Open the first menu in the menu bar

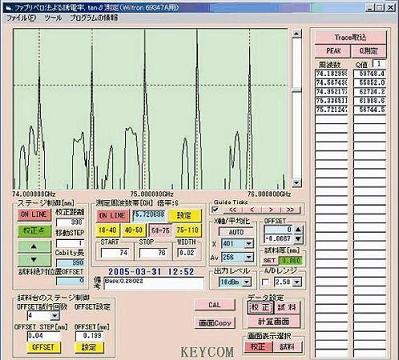click(x=21, y=18)
